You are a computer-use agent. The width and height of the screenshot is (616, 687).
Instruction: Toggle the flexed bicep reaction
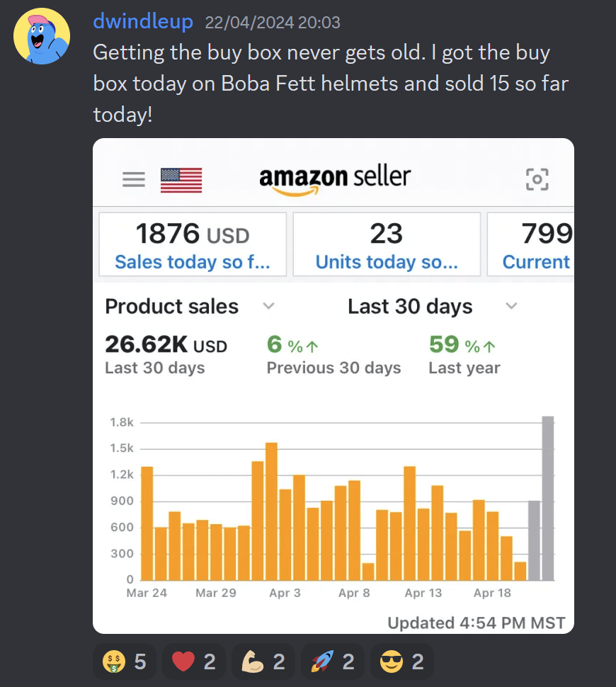coord(263,662)
